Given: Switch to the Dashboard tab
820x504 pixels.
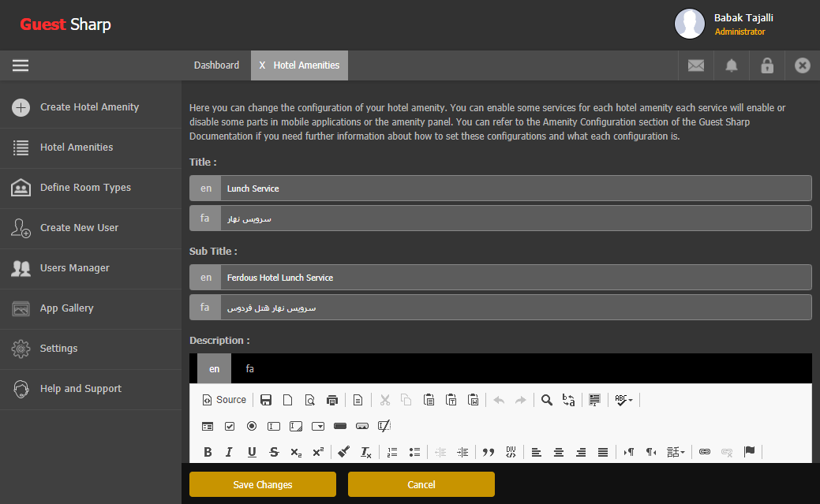Looking at the screenshot, I should point(216,65).
